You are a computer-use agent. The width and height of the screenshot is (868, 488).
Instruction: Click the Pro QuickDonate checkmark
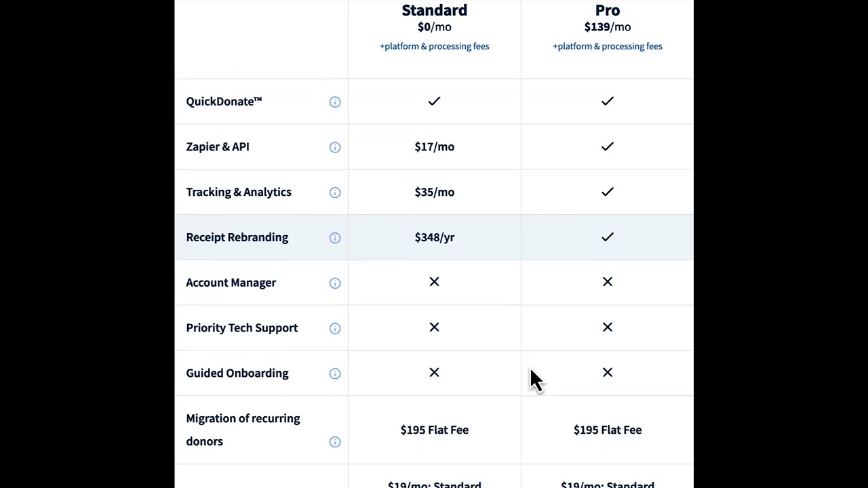pyautogui.click(x=607, y=101)
